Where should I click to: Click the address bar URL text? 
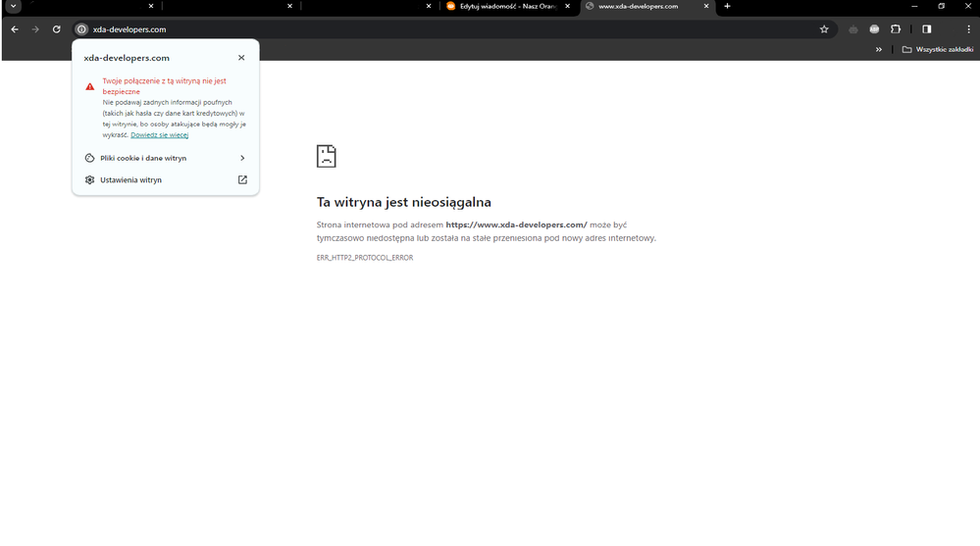tap(129, 29)
